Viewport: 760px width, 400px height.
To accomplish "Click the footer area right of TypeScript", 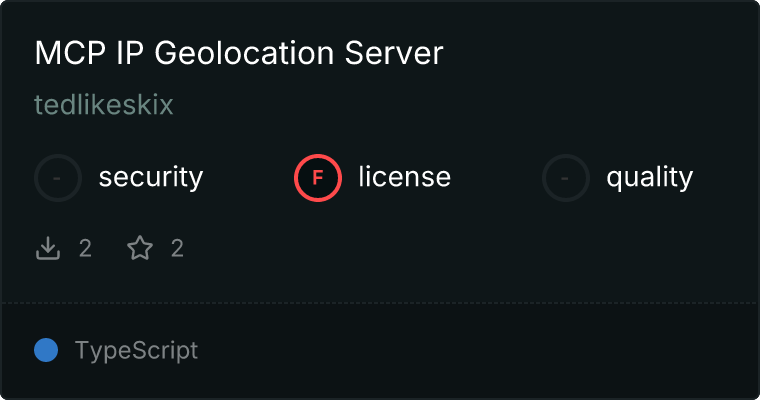I will pos(480,351).
